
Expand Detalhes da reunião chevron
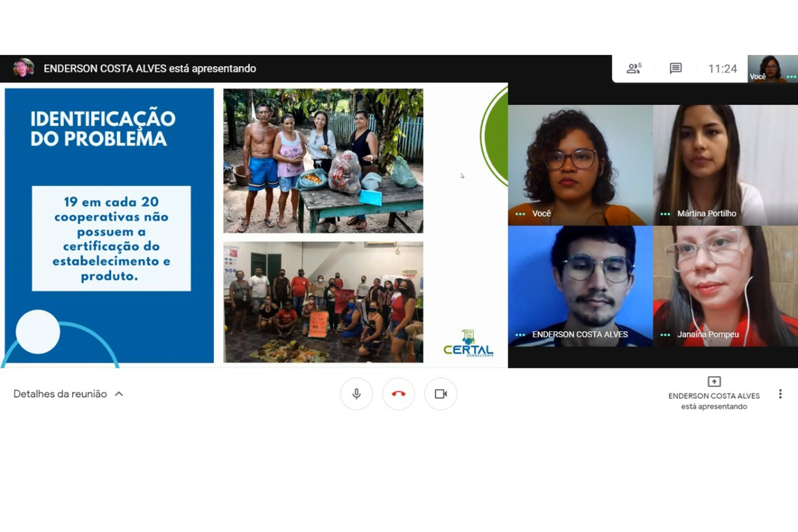[x=119, y=394]
